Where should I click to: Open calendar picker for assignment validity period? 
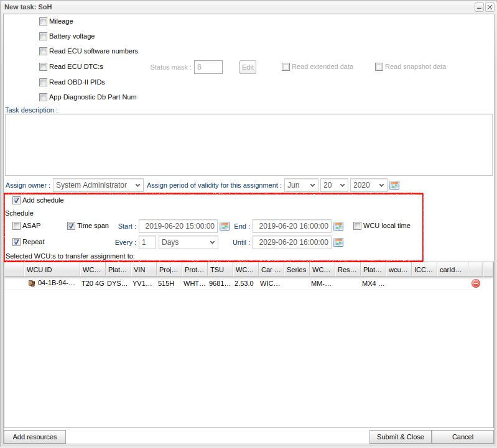click(394, 185)
